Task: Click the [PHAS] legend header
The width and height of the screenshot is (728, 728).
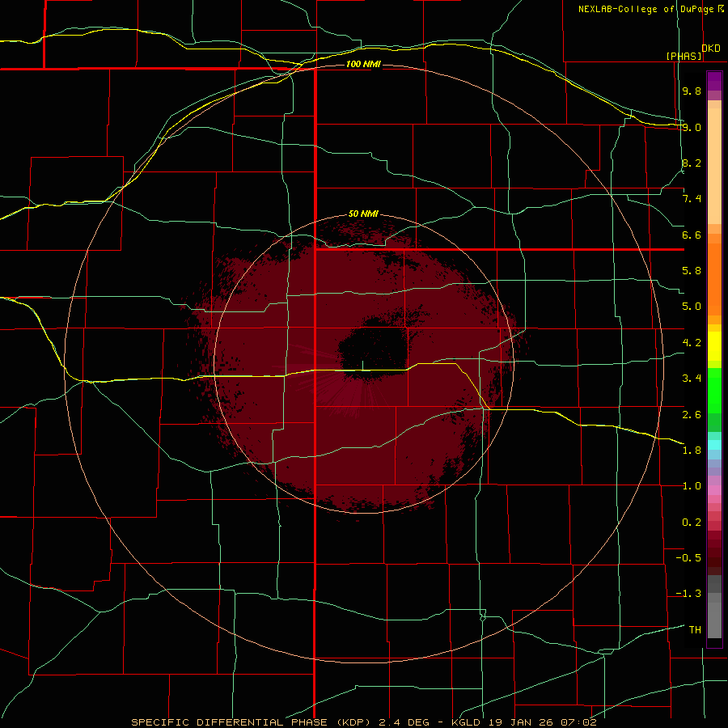Action: [x=684, y=56]
